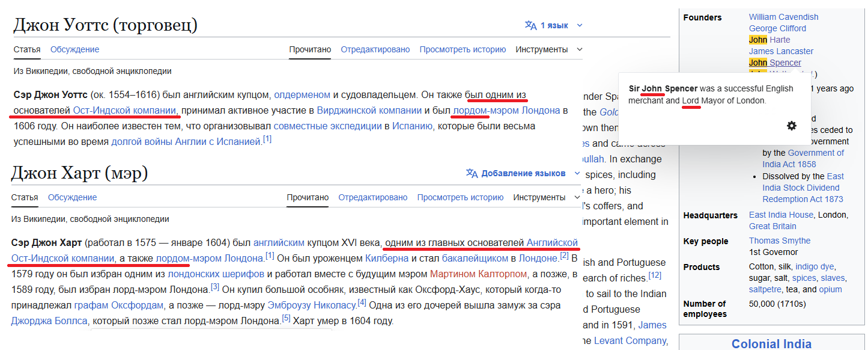The image size is (868, 350).
Task: Click footnote [5] after 'мэром Лондона'
Action: click(x=286, y=318)
